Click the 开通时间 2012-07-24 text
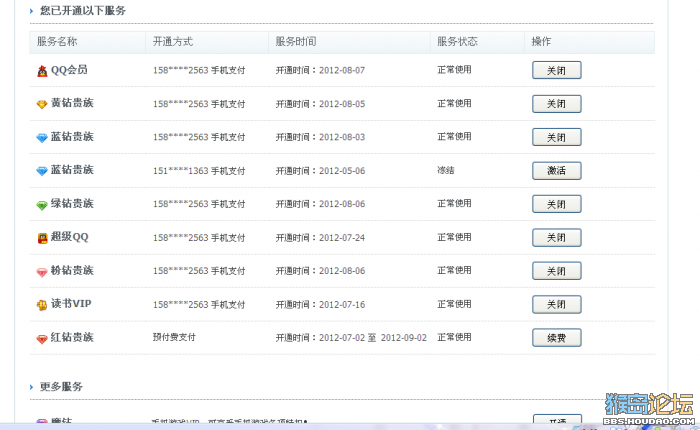The height and width of the screenshot is (430, 700). pyautogui.click(x=320, y=238)
